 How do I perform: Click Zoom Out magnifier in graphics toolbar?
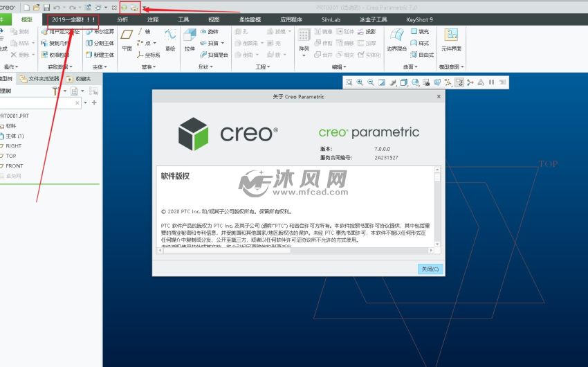(x=371, y=82)
